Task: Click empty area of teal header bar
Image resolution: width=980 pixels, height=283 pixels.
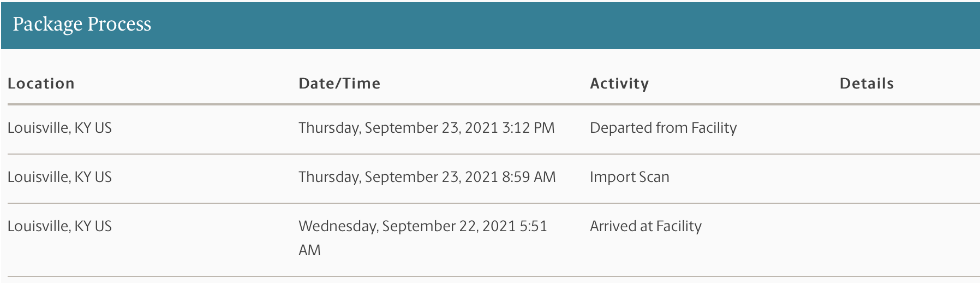Action: pyautogui.click(x=546, y=25)
